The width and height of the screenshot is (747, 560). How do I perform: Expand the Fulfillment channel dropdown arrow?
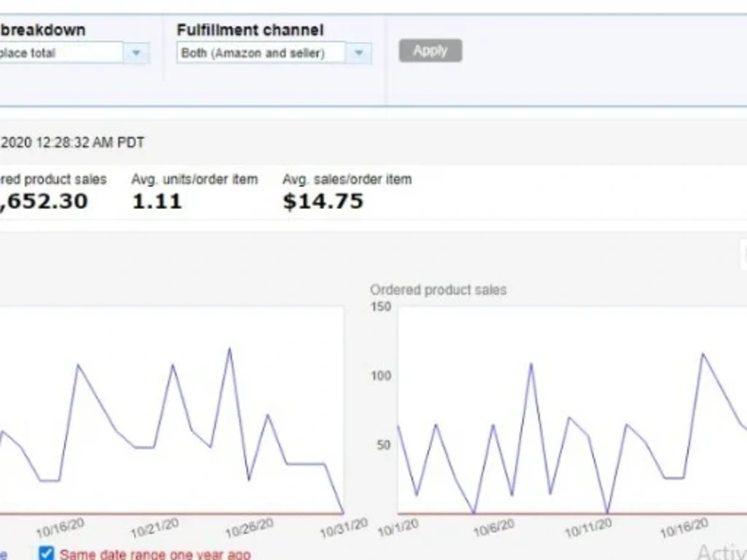(x=359, y=53)
